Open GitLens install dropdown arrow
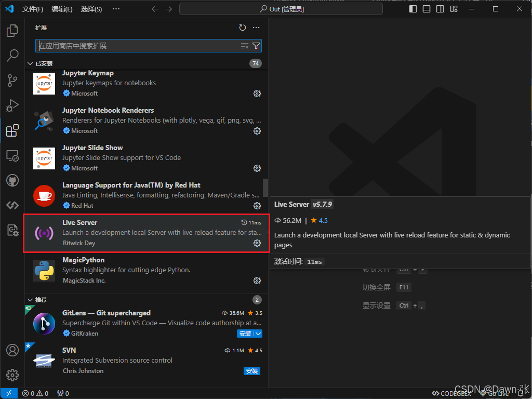This screenshot has height=399, width=532. (258, 334)
